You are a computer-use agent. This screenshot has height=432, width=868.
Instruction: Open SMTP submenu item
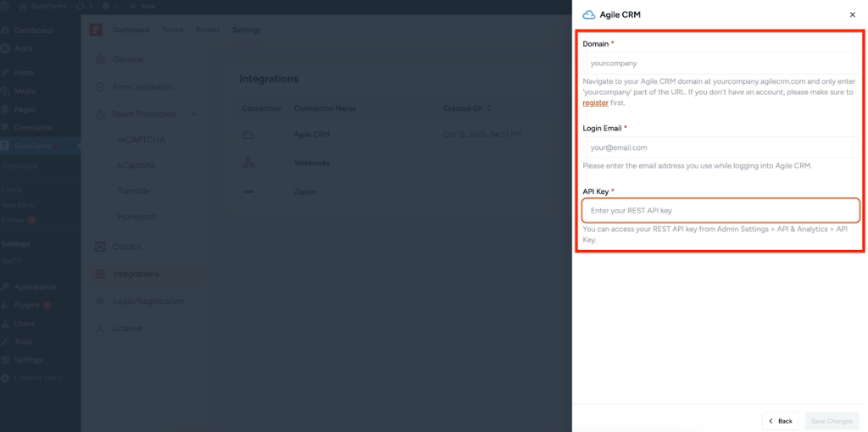pos(11,261)
